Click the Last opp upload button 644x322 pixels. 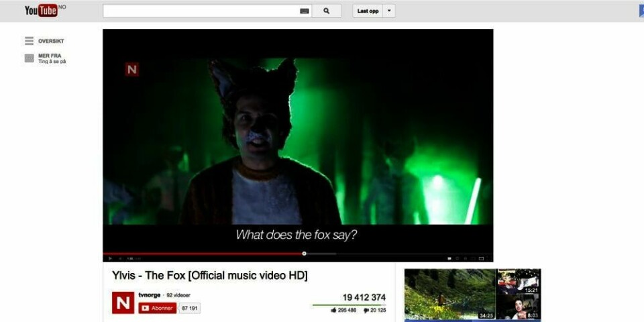click(x=368, y=11)
